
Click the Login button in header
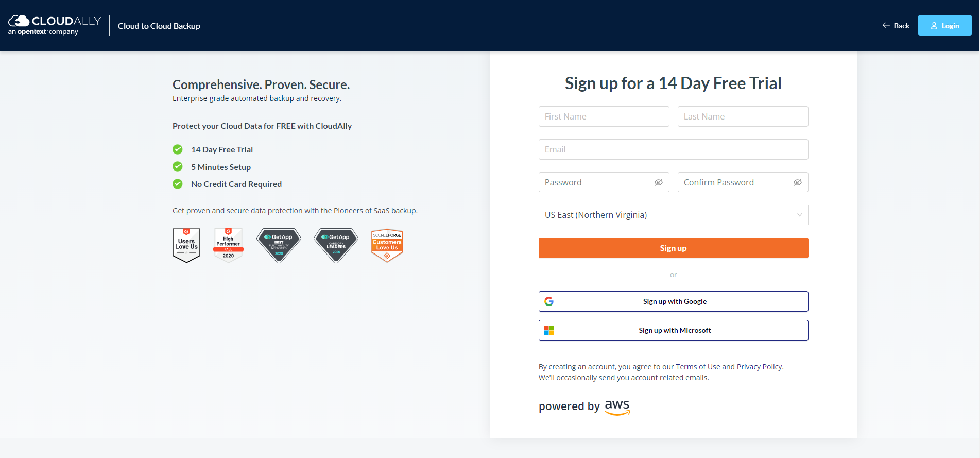pos(944,25)
